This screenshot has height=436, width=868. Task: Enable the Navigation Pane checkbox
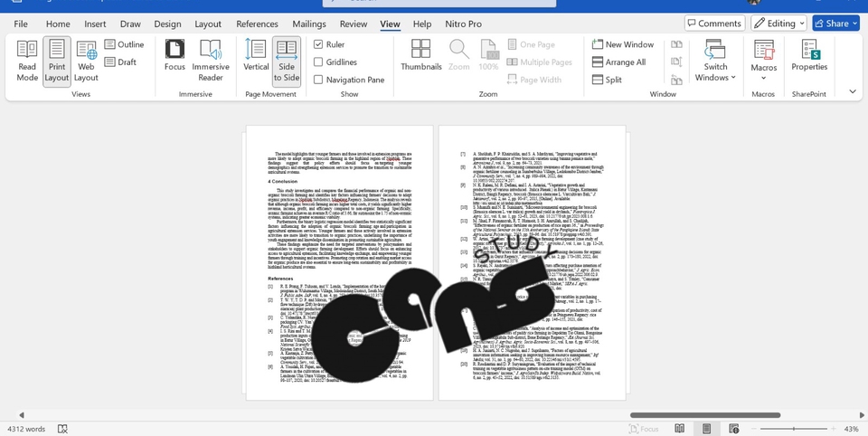tap(349, 80)
